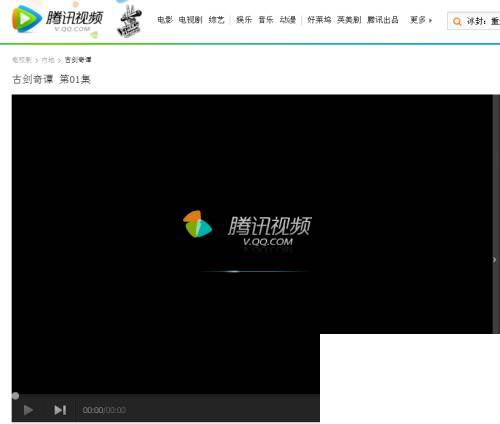Open the 电视剧 navigation item
The width and height of the screenshot is (500, 424).
(x=190, y=20)
